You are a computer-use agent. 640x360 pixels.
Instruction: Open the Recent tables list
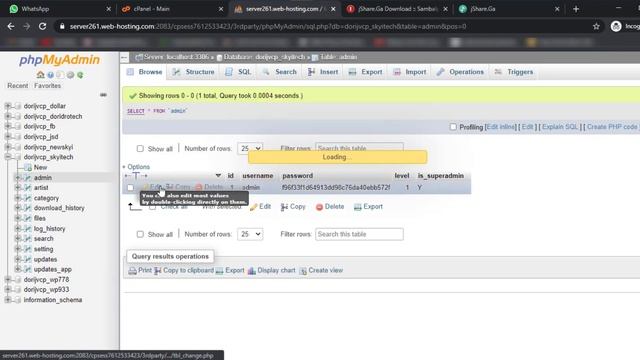(18, 86)
